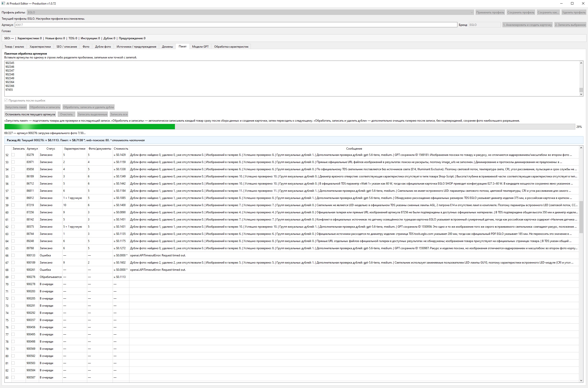Check the Записать box for article 83279
This screenshot has height=388, width=588.
13,155
